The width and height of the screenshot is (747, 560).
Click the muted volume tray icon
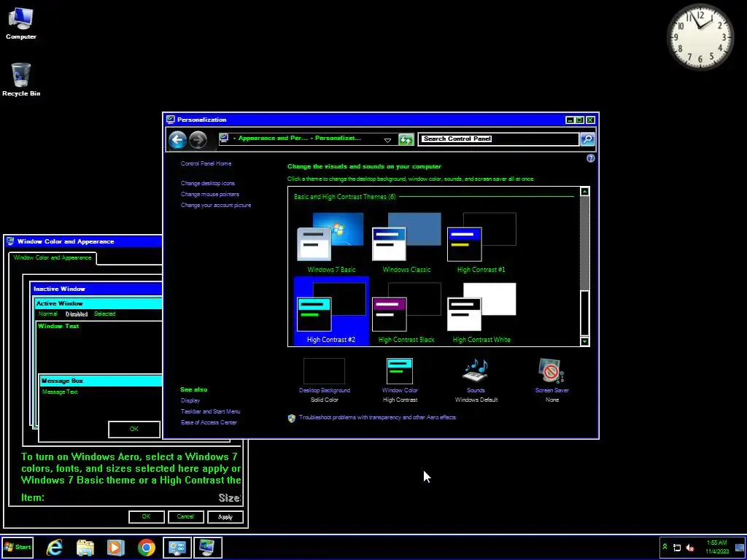tap(690, 548)
